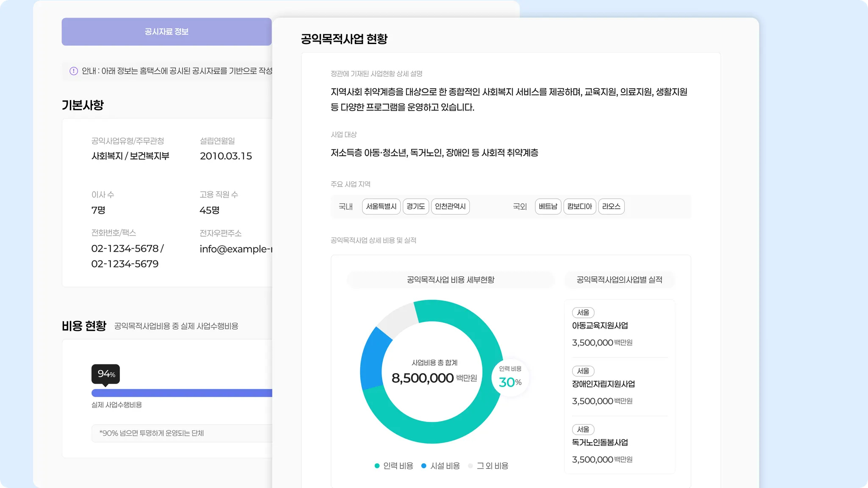Click the purple info exclamation icon
Image resolution: width=868 pixels, height=488 pixels.
click(x=74, y=71)
